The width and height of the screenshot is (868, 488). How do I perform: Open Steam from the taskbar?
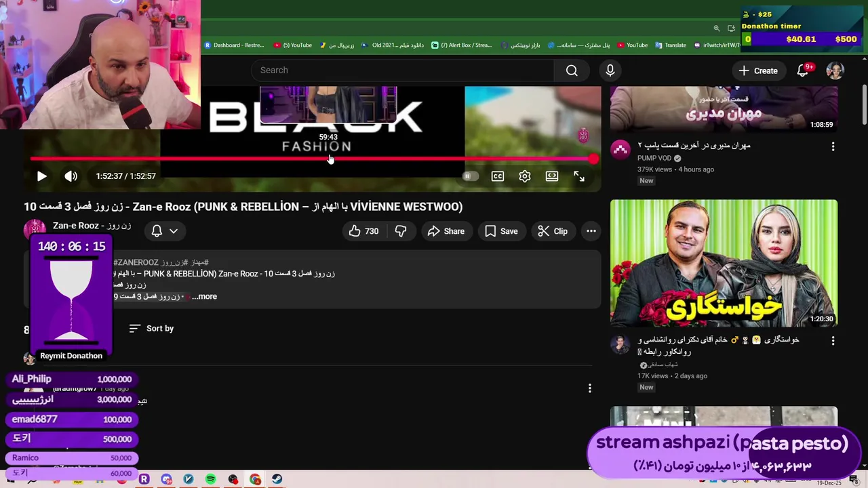[x=277, y=479]
